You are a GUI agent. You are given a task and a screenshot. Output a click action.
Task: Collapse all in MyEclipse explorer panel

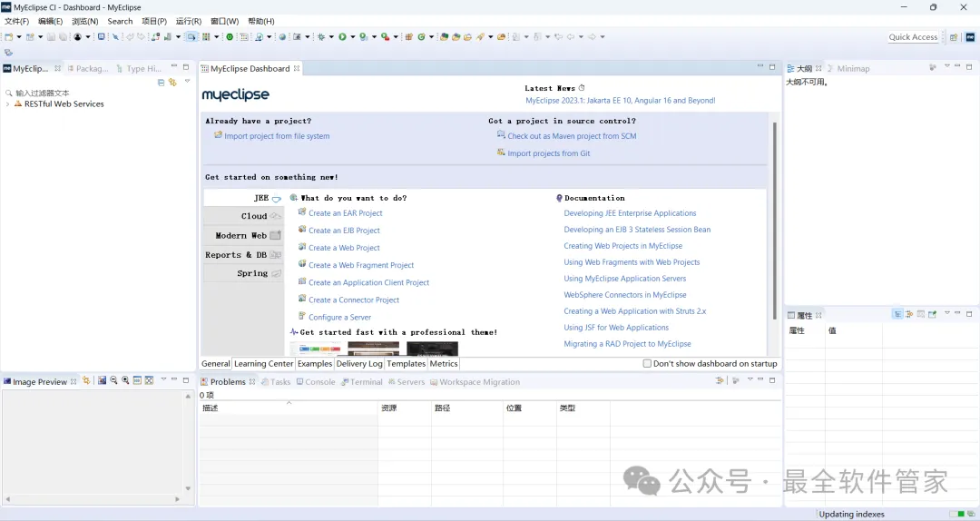[162, 82]
